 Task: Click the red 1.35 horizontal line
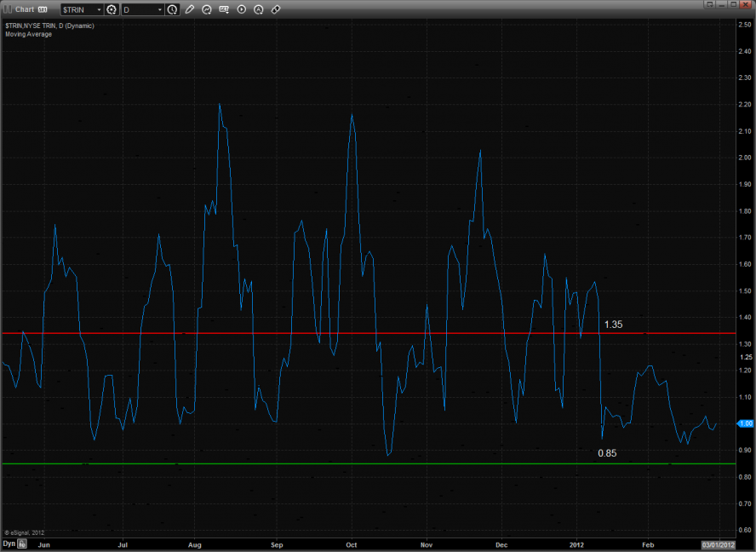tap(341, 333)
